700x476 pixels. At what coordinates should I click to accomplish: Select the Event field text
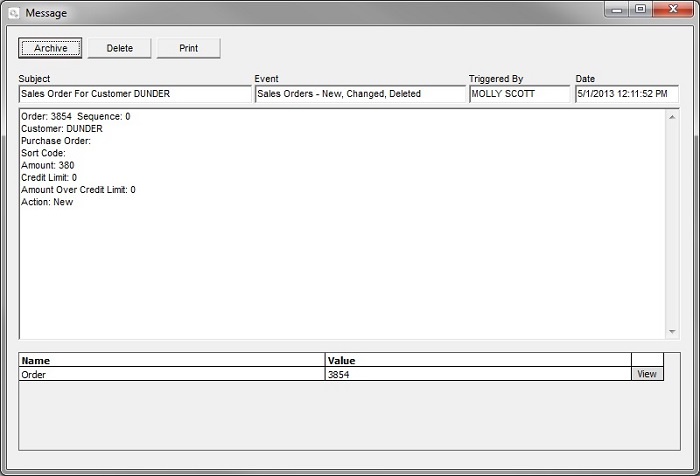point(360,94)
